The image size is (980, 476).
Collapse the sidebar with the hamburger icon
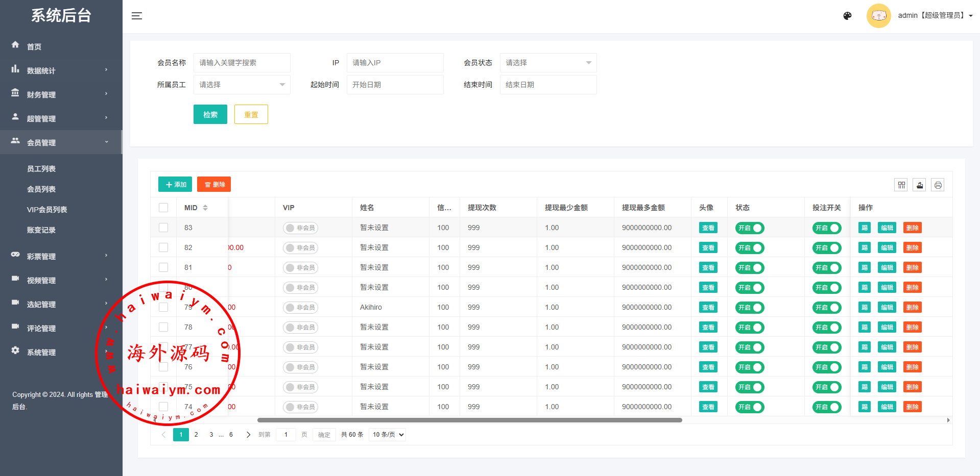tap(136, 16)
